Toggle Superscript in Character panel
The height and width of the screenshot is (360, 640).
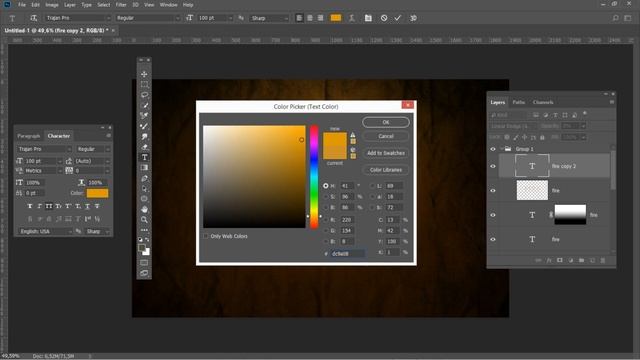click(x=68, y=206)
